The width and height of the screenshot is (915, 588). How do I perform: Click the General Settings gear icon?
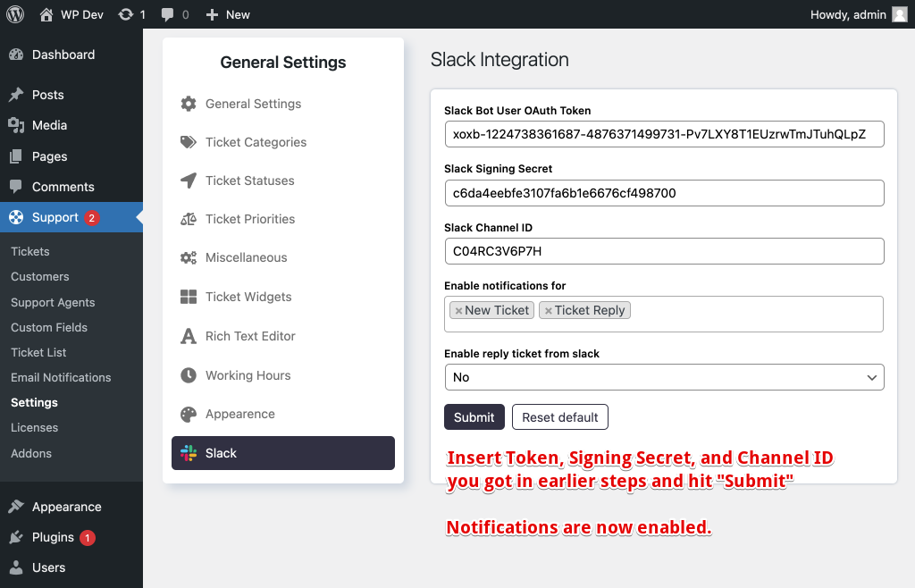[x=189, y=104]
